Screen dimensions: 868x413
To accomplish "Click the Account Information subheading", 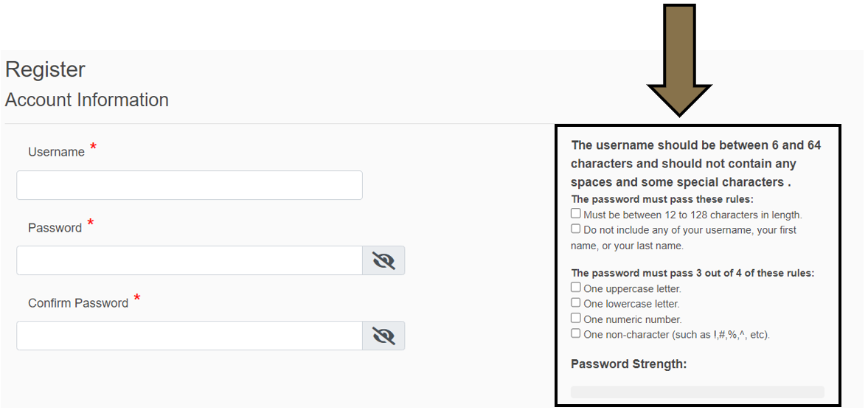I will (x=87, y=100).
